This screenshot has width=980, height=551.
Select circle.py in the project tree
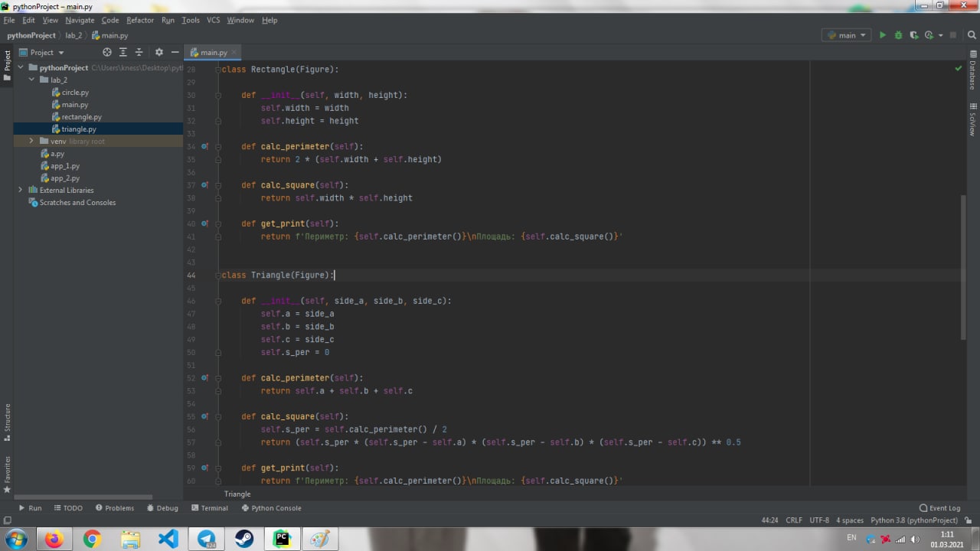pyautogui.click(x=75, y=92)
